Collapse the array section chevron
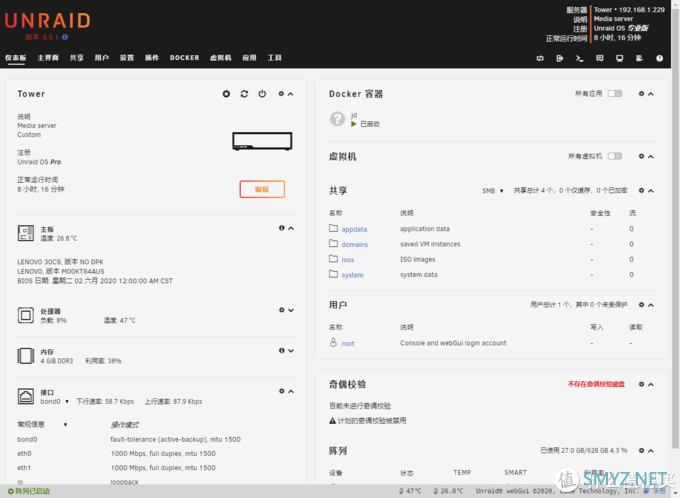The height and width of the screenshot is (498, 680). click(x=651, y=451)
